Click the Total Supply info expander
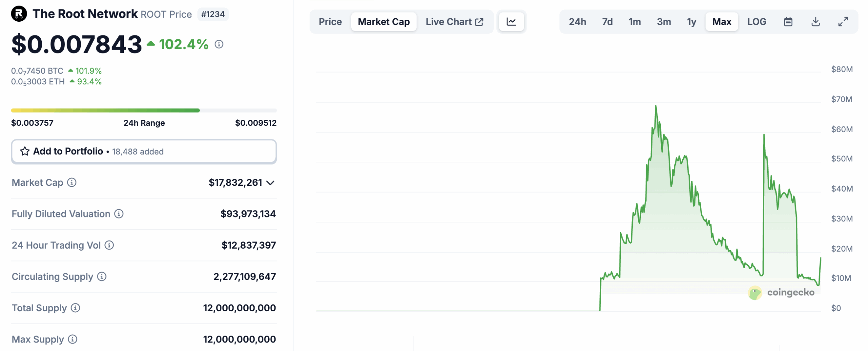The height and width of the screenshot is (351, 868). click(75, 308)
